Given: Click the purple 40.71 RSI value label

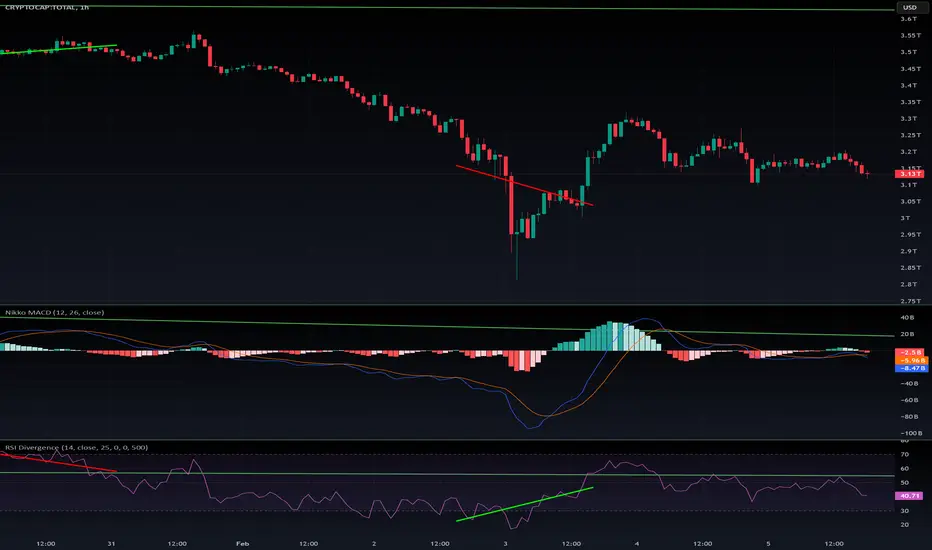Looking at the screenshot, I should [909, 495].
